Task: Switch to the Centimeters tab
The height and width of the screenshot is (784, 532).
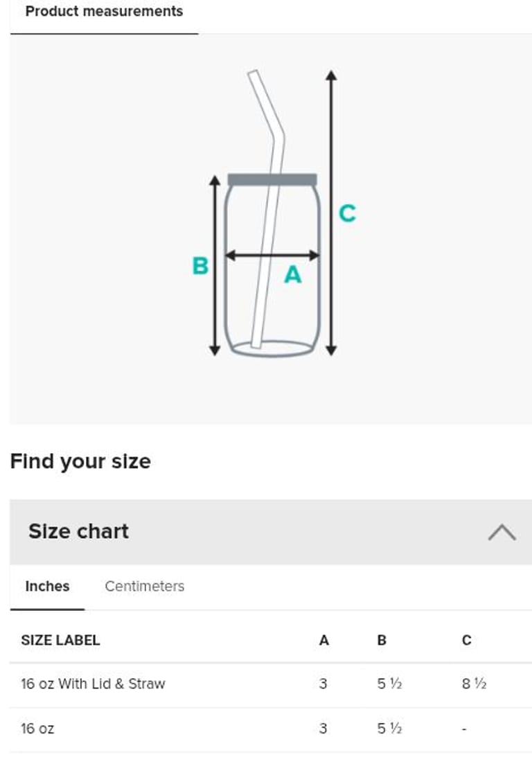Action: point(144,587)
